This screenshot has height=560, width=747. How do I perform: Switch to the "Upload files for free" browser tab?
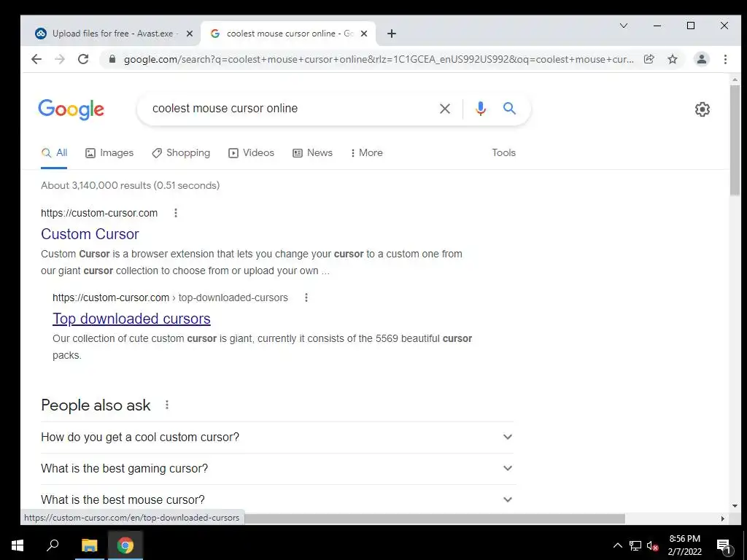(x=112, y=34)
